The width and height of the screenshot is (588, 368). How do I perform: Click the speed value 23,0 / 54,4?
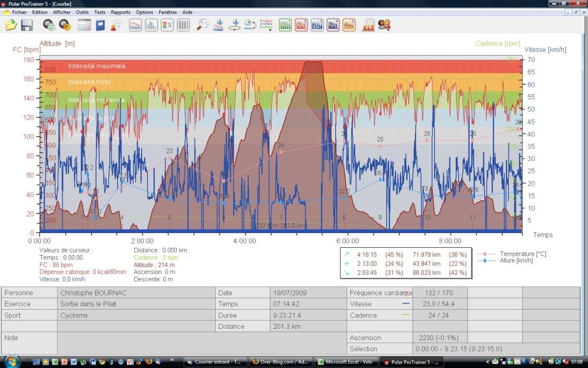click(439, 304)
